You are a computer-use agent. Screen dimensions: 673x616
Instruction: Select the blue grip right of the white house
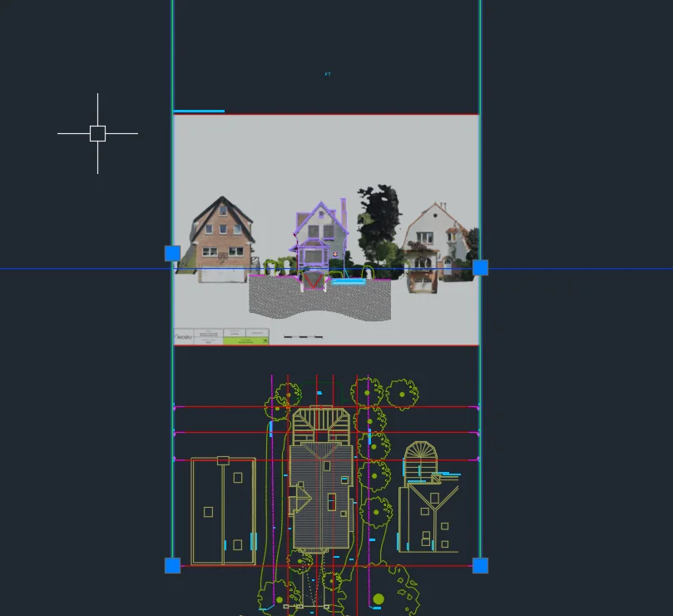480,267
